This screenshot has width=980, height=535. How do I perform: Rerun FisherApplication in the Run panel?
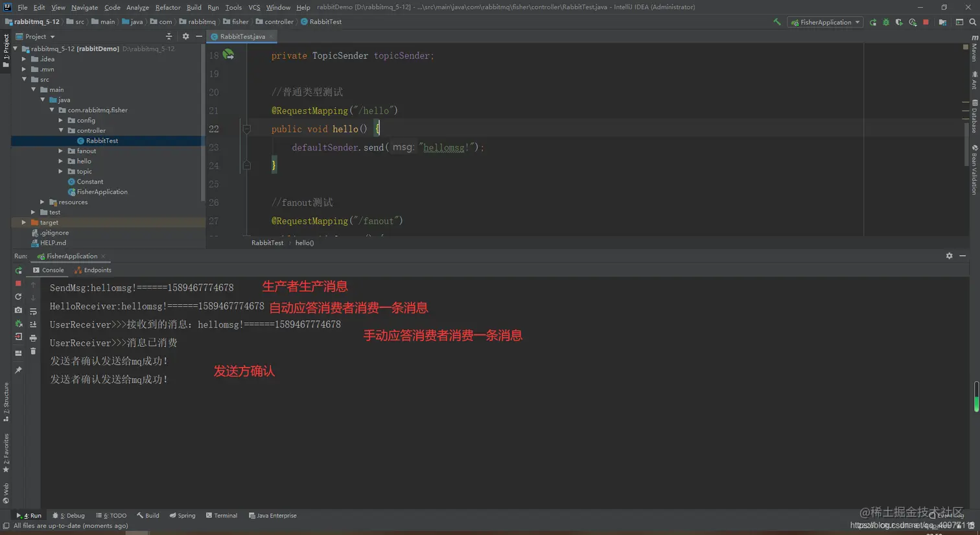click(x=18, y=270)
